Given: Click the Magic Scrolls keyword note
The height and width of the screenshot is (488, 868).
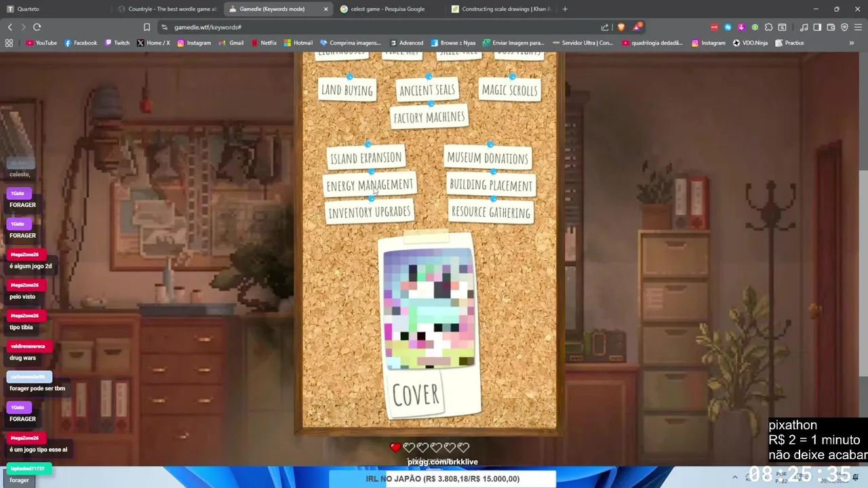Looking at the screenshot, I should [509, 90].
